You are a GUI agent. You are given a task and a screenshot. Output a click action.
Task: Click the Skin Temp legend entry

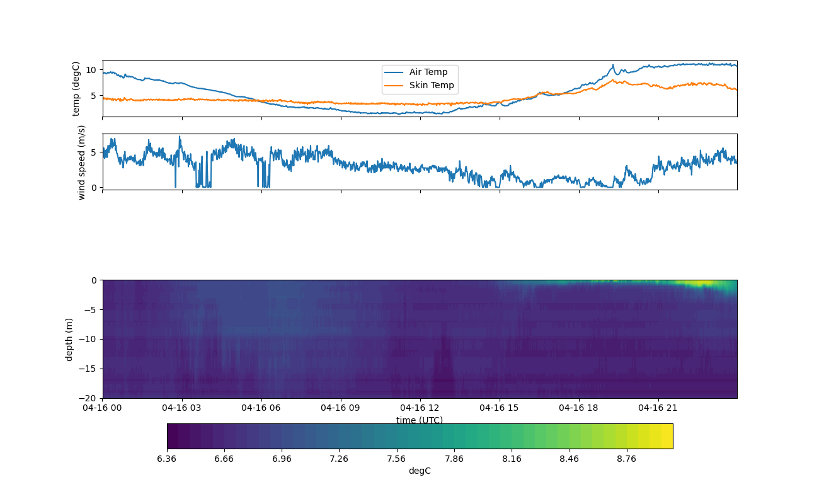pyautogui.click(x=432, y=86)
